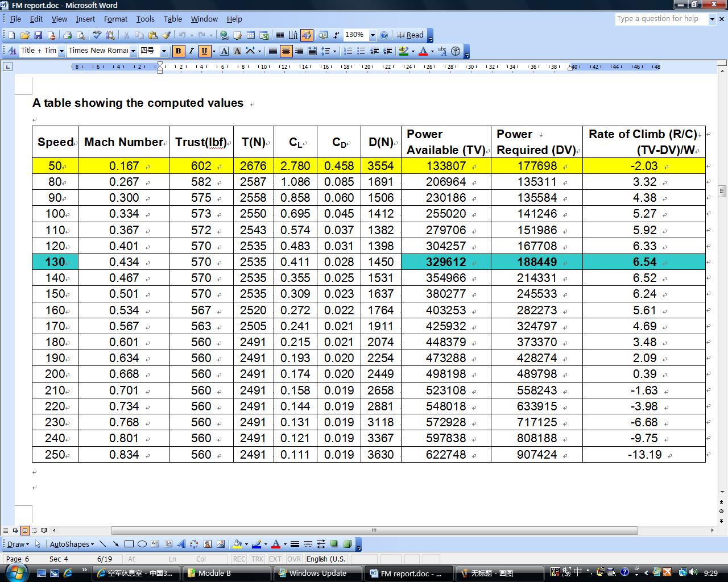Click the Format Painter brush icon

166,35
